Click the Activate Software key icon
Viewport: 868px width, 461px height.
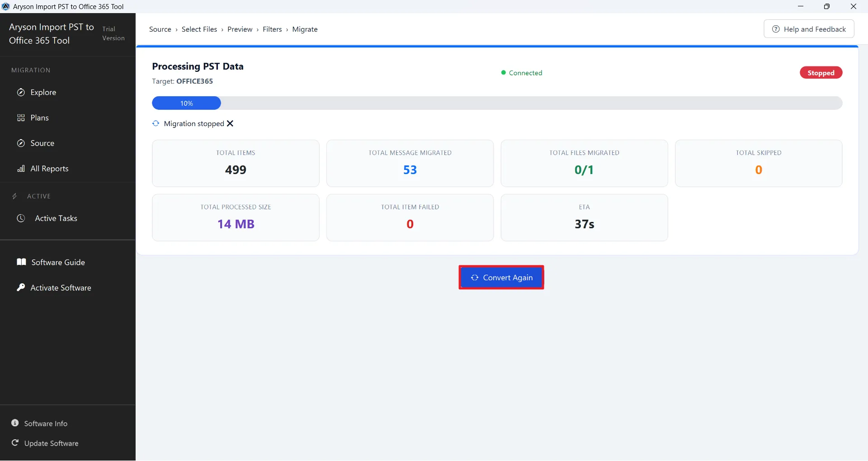coord(21,287)
